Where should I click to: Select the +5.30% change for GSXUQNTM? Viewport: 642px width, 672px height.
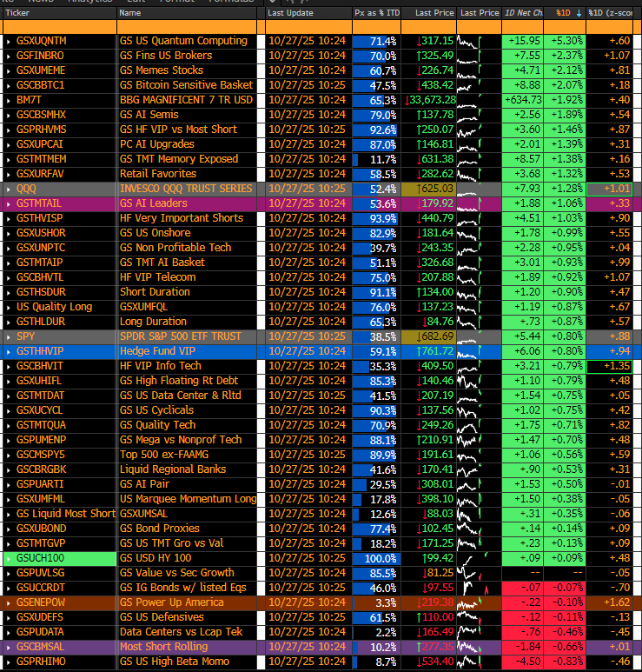coord(565,41)
